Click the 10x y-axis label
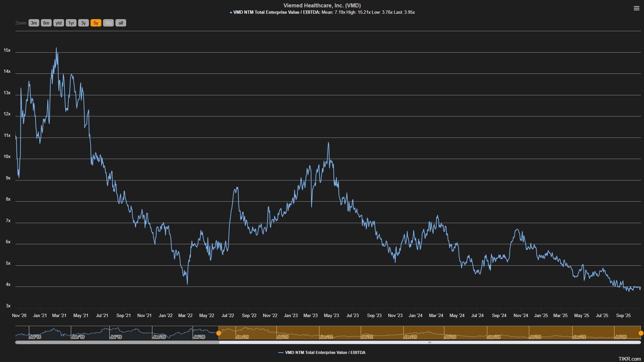This screenshot has height=362, width=644. point(7,157)
